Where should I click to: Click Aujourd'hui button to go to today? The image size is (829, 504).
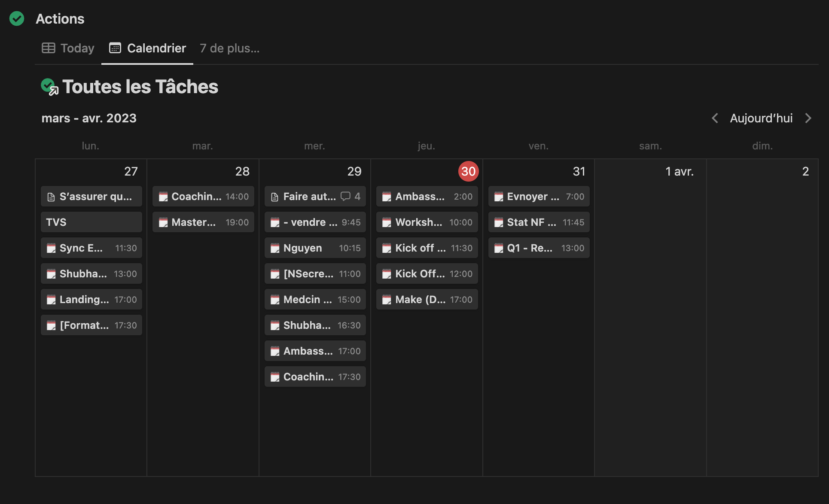click(x=761, y=118)
